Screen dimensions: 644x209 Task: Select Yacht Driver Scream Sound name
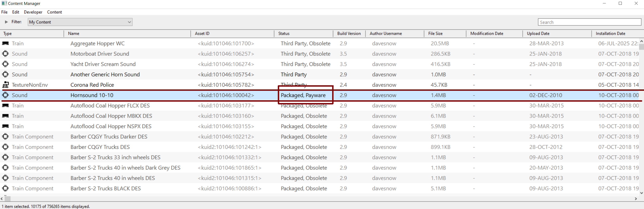(103, 64)
